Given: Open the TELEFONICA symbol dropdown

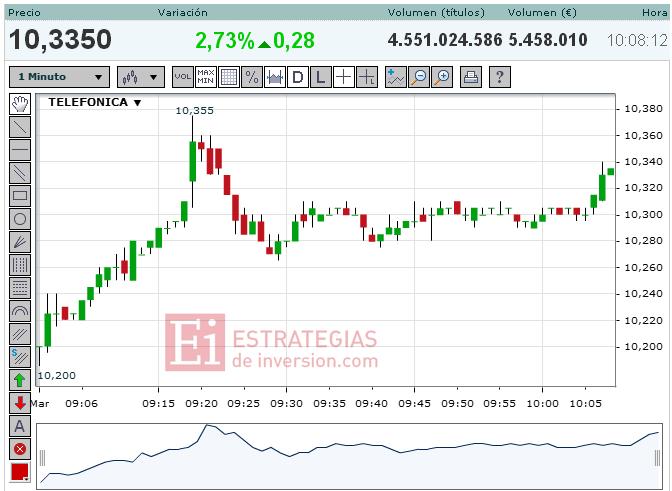Looking at the screenshot, I should pos(94,102).
